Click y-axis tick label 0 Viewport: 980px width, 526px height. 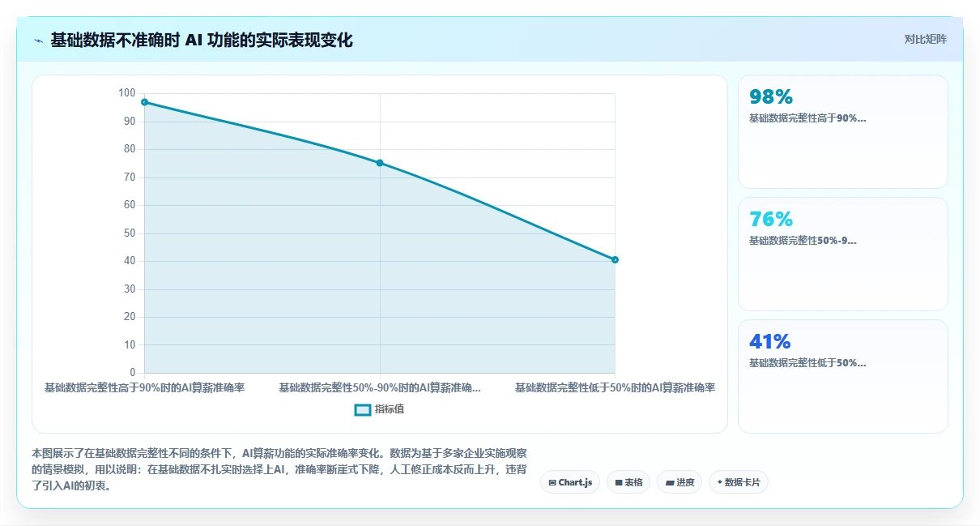tap(133, 373)
